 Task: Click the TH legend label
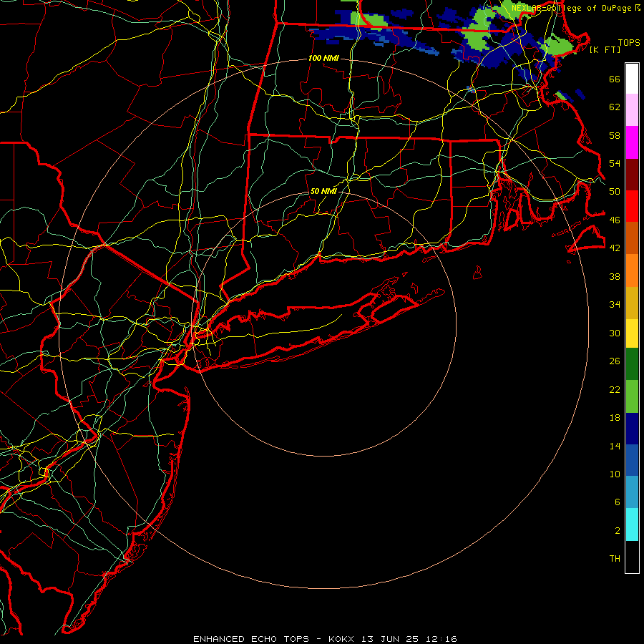coord(615,559)
